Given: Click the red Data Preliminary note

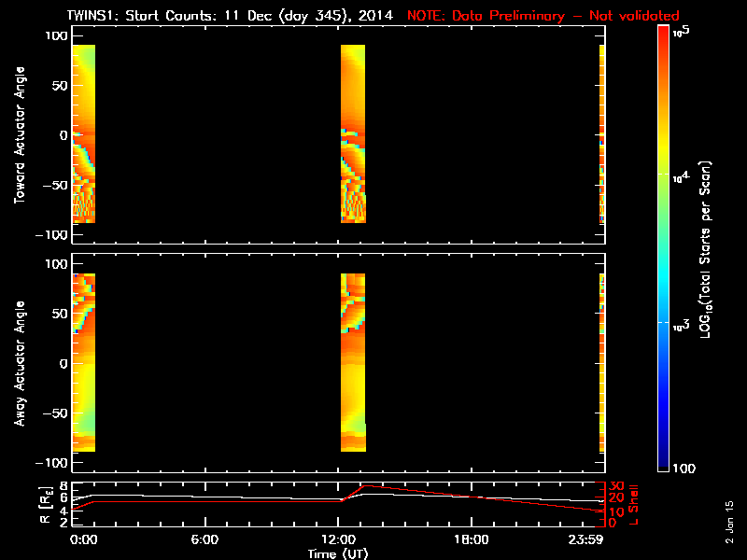Looking at the screenshot, I should (x=543, y=16).
